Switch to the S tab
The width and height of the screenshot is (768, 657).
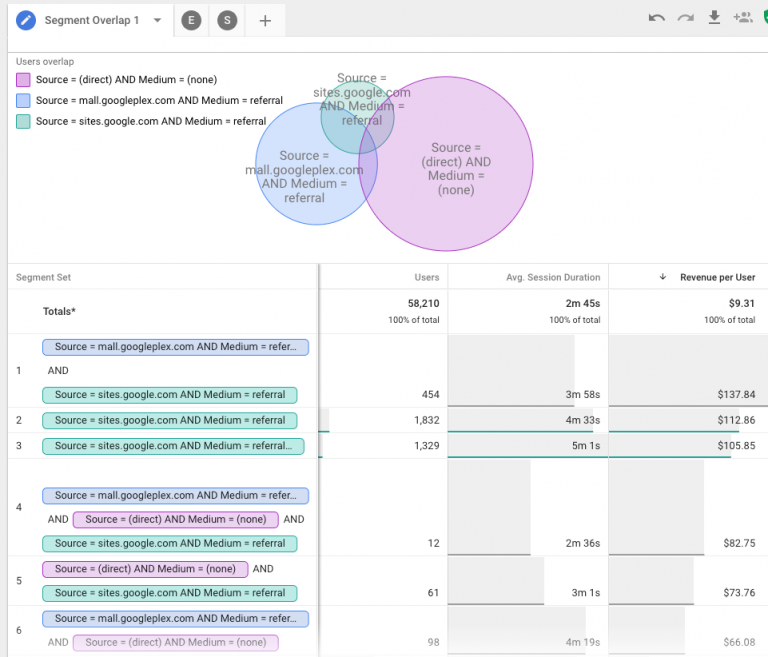click(227, 21)
